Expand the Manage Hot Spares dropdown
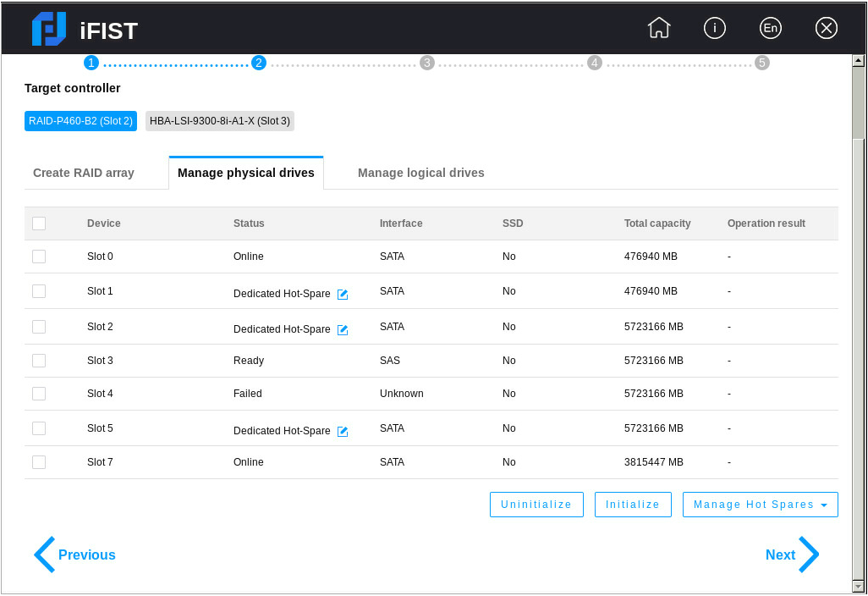The width and height of the screenshot is (868, 596). (x=760, y=505)
